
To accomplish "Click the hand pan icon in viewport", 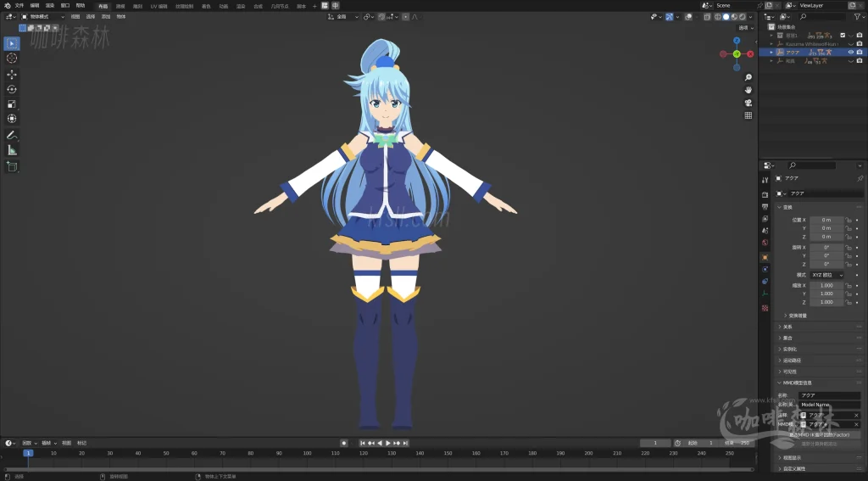I will [748, 89].
